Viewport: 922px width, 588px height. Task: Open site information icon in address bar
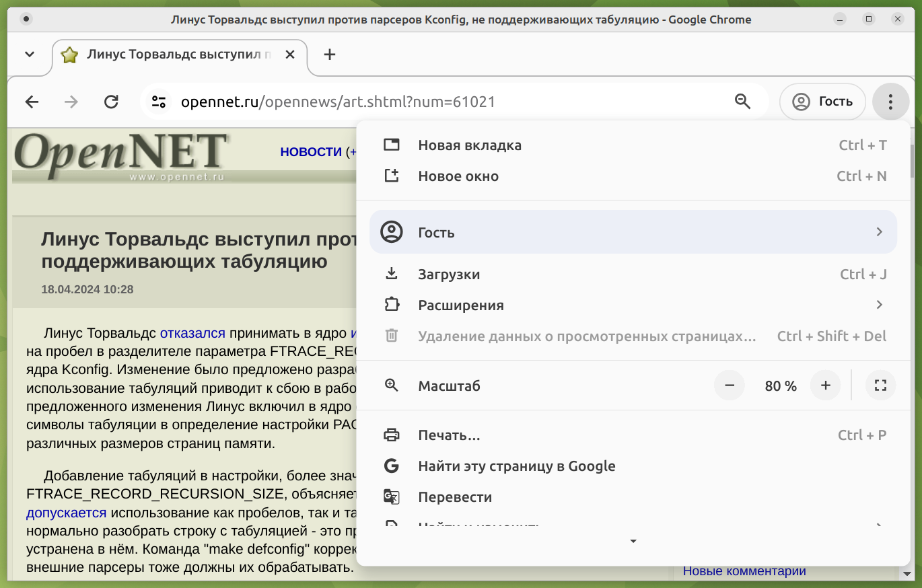[159, 102]
